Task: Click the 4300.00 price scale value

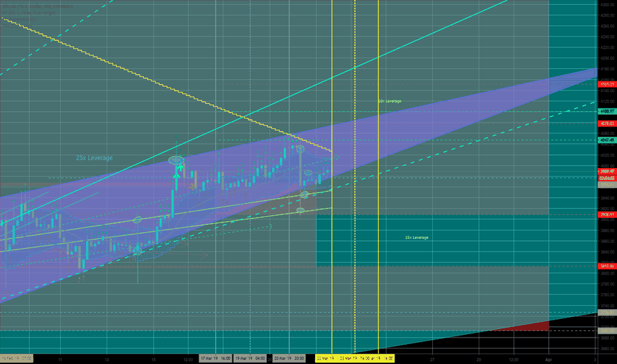Action: (608, 5)
